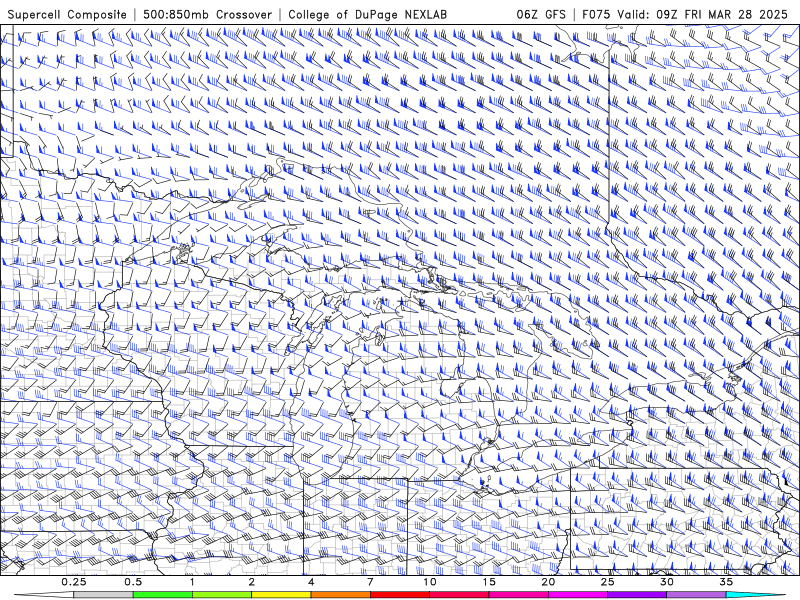Click the '10' colorbar label

pos(430,582)
